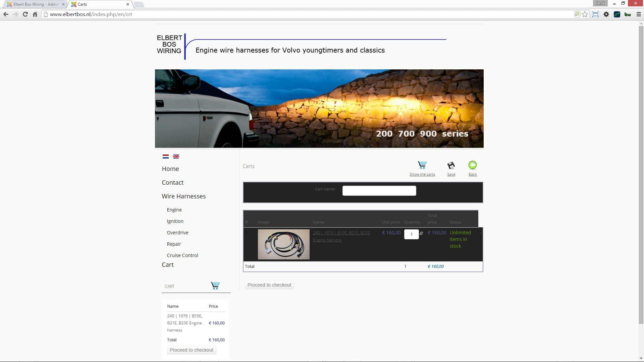Click the green Back arrow icon

tap(472, 165)
